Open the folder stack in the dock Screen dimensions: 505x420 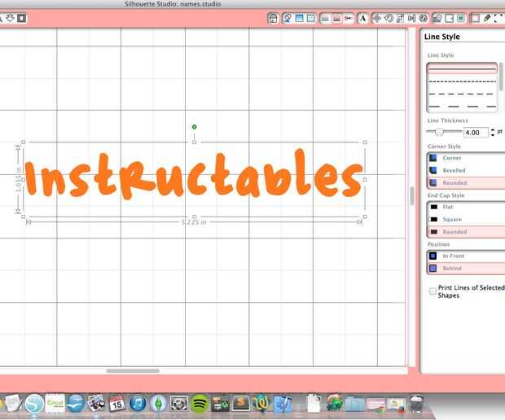pyautogui.click(x=355, y=404)
